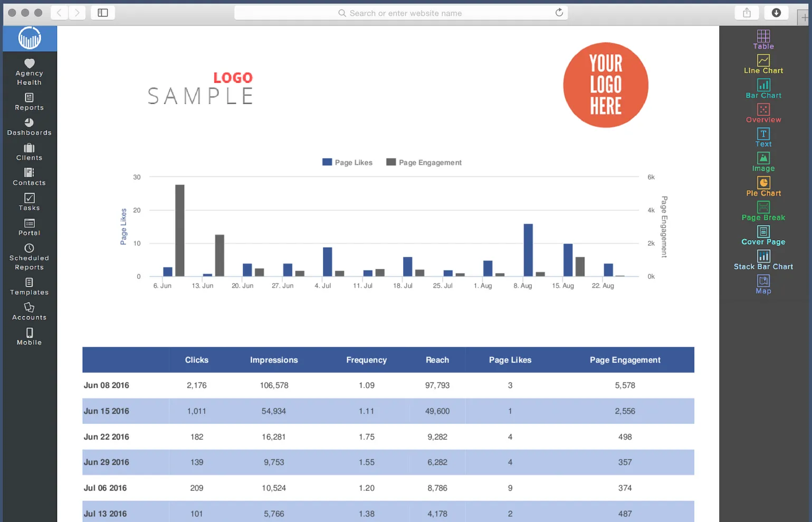Viewport: 812px width, 522px height.
Task: Toggle the Safari sidebar panel
Action: coord(102,13)
